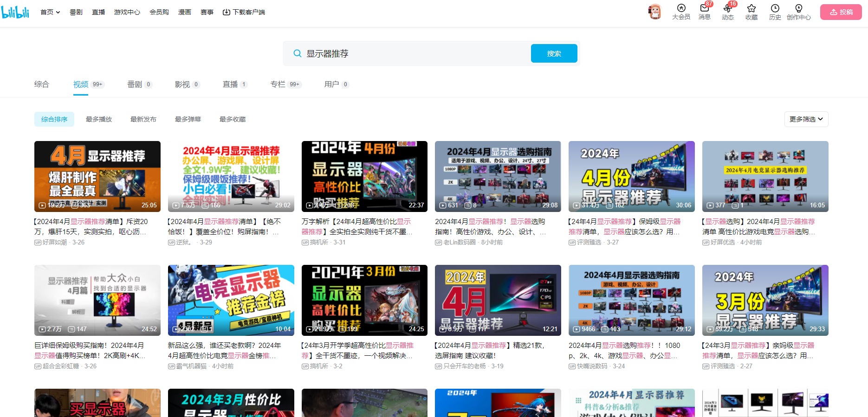
Task: Open video titled 巨详细保姆级购买指南
Action: pos(91,350)
